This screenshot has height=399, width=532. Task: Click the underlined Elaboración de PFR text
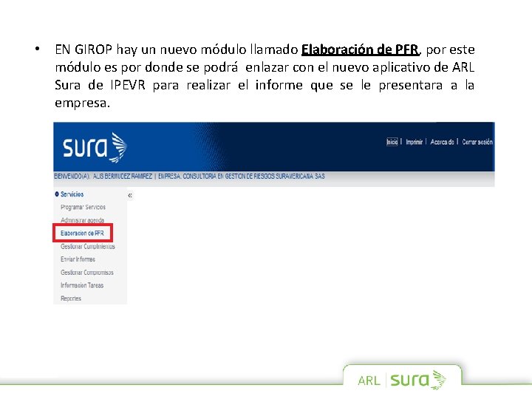[x=361, y=50]
